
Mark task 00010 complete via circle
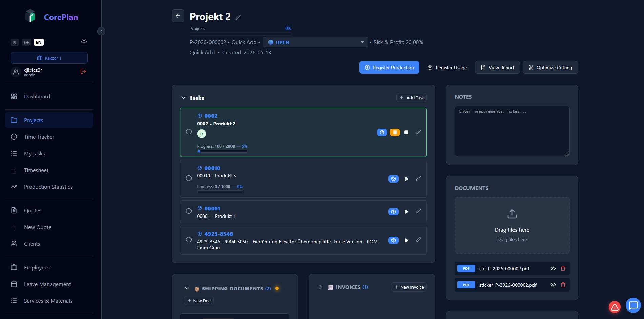point(189,178)
